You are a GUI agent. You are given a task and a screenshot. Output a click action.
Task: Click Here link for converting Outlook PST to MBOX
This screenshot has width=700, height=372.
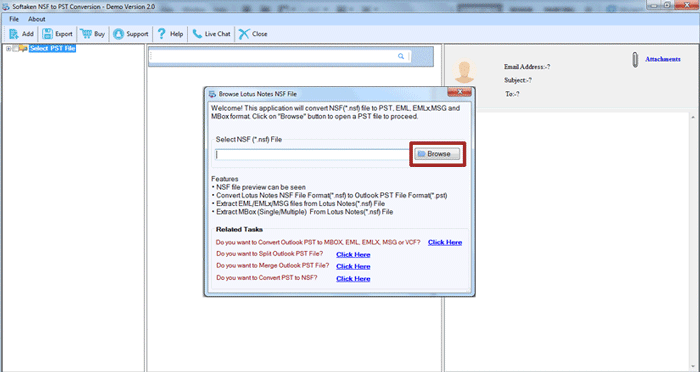[445, 242]
